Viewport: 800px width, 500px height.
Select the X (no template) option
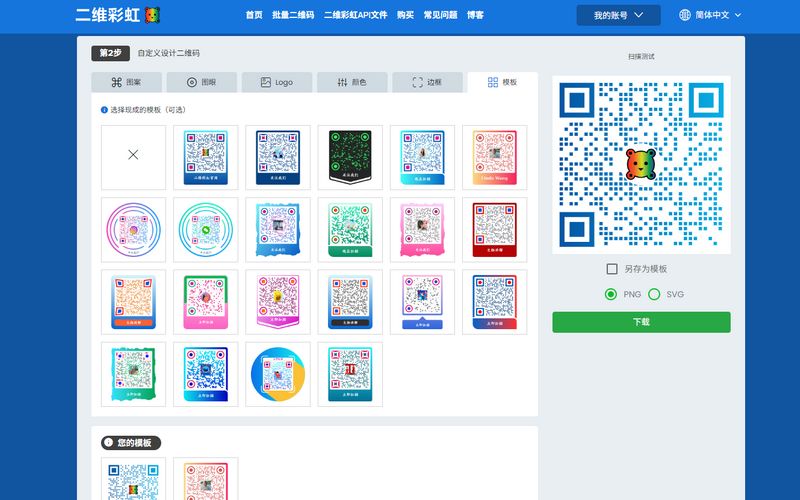pyautogui.click(x=133, y=155)
